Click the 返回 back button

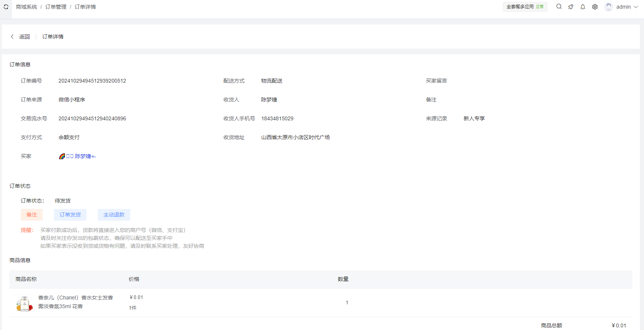point(24,37)
